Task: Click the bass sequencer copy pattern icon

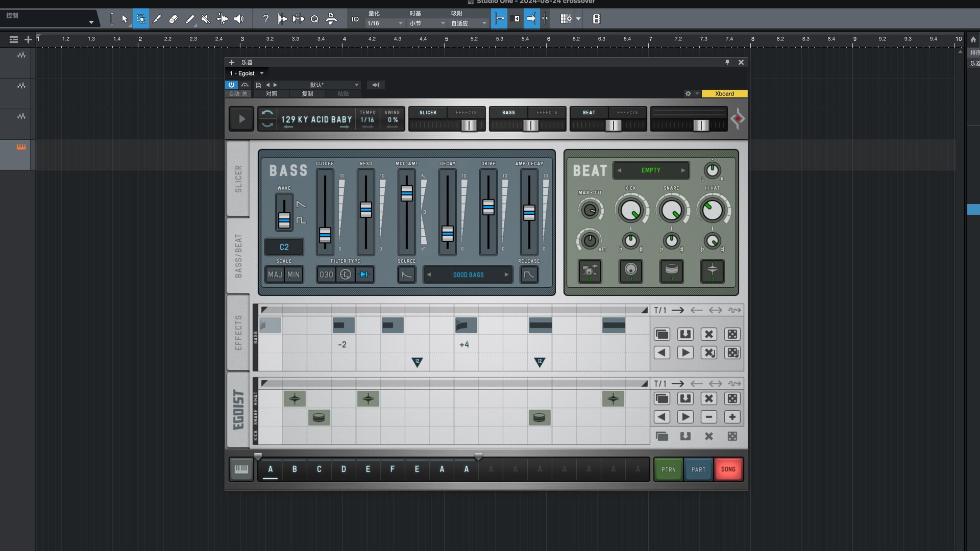Action: coord(661,334)
